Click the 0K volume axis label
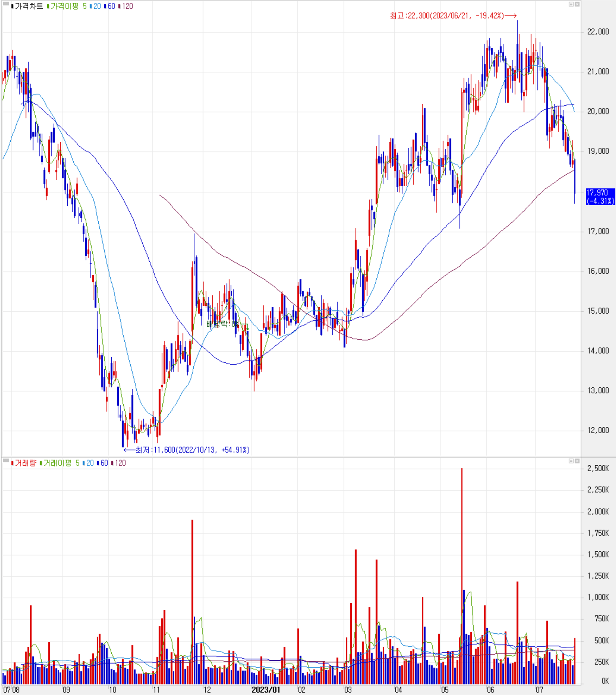The height and width of the screenshot is (695, 616). pos(605,681)
